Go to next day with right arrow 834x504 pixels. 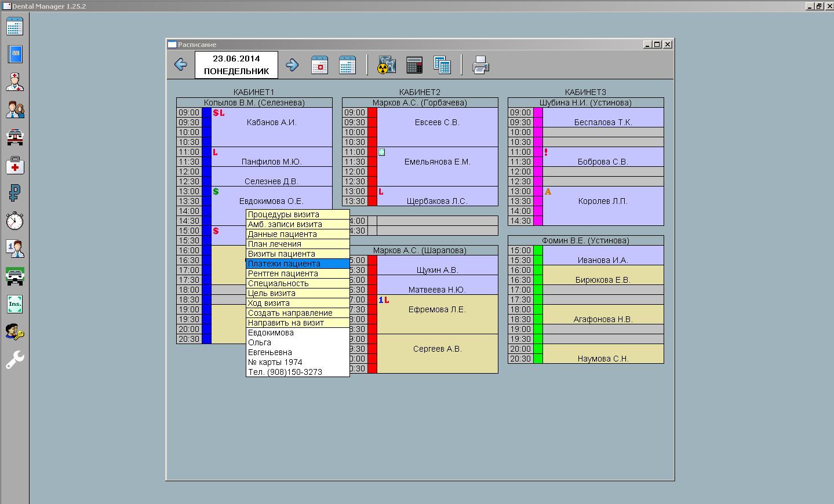tap(292, 65)
